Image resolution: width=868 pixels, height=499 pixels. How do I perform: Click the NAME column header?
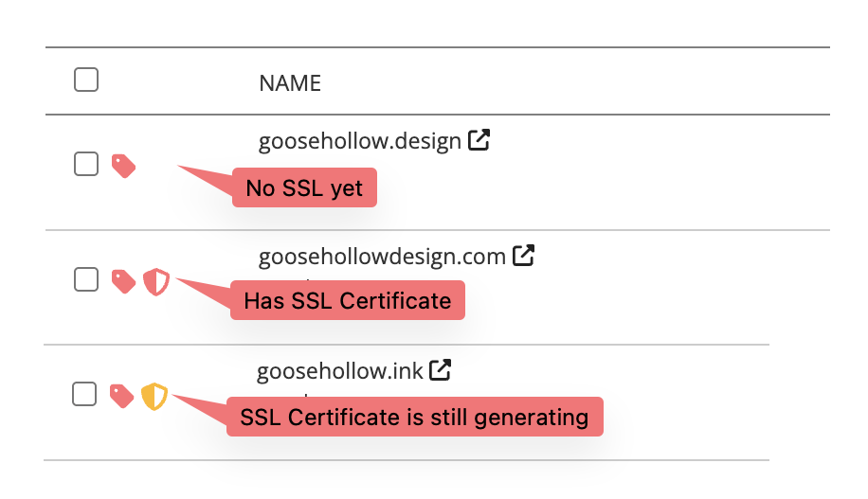290,83
